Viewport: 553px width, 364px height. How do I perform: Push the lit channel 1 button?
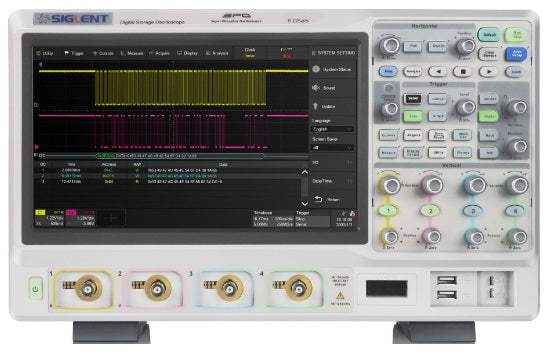click(x=388, y=211)
